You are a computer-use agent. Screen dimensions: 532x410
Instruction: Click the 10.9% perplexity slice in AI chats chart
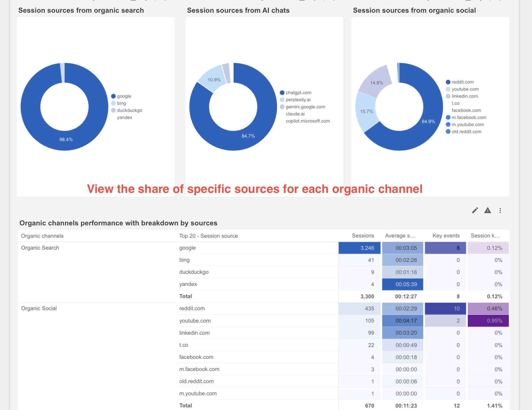coord(214,80)
